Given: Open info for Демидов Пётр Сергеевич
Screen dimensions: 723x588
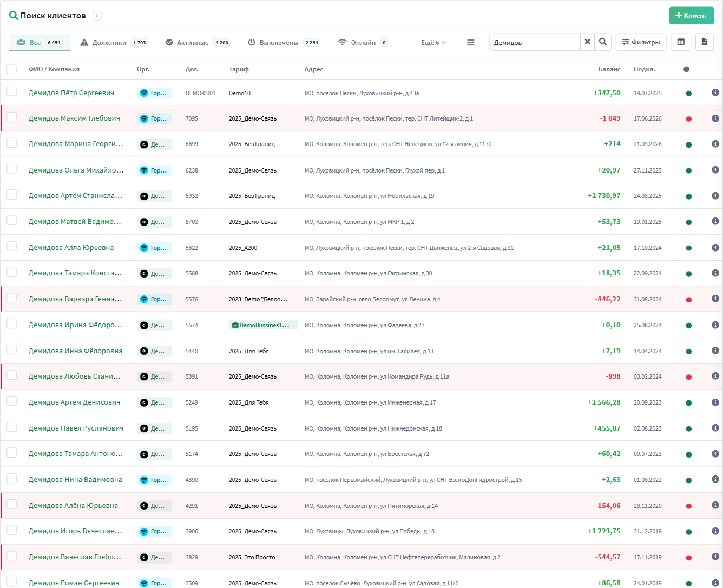Looking at the screenshot, I should coord(715,93).
